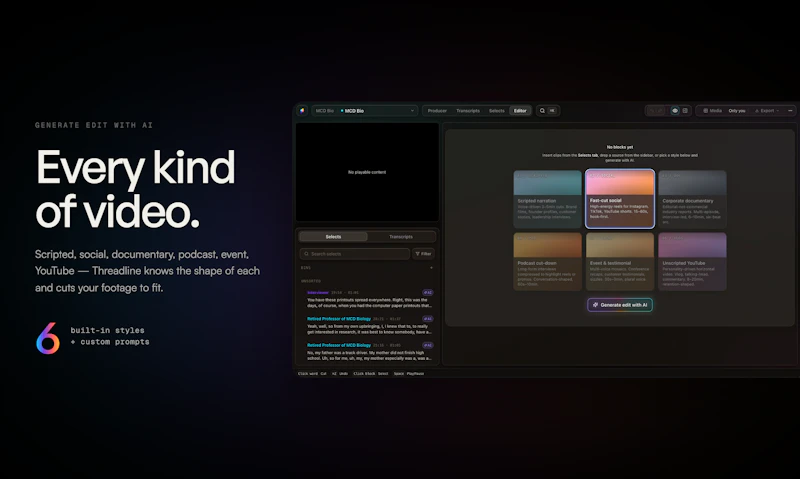Open the Filter button

tap(423, 254)
